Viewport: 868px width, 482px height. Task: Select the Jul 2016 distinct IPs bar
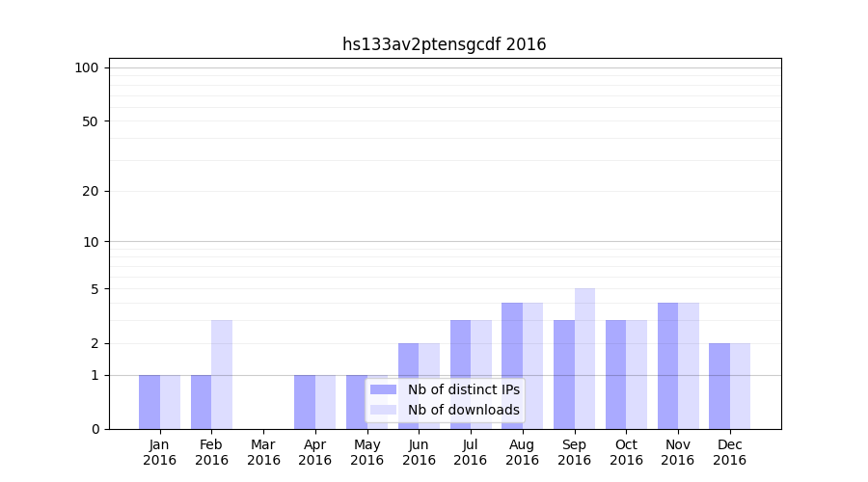coord(460,374)
